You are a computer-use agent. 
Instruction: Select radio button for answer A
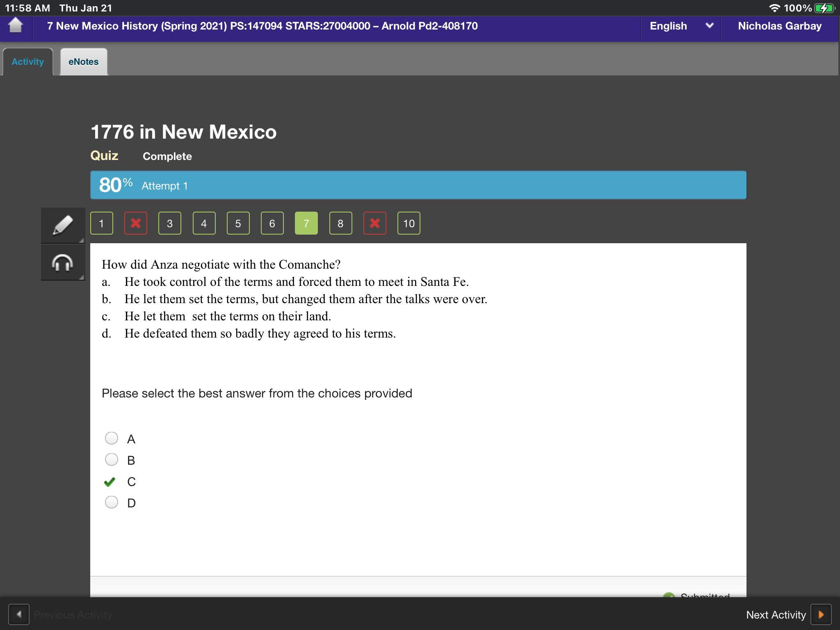pyautogui.click(x=112, y=438)
